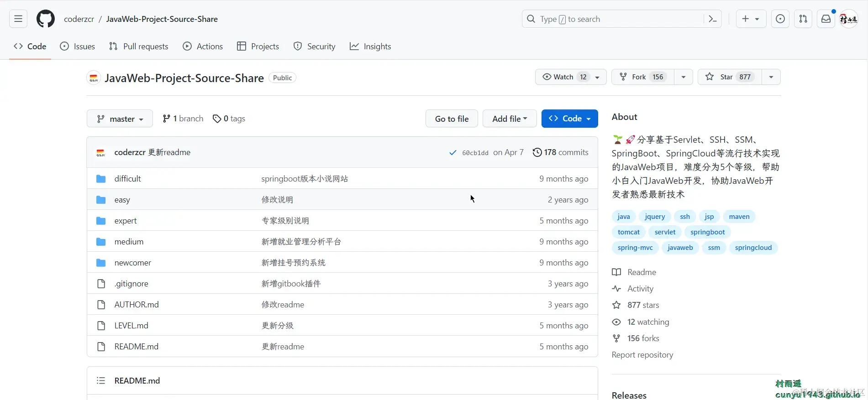Open the command palette icon

(x=712, y=19)
